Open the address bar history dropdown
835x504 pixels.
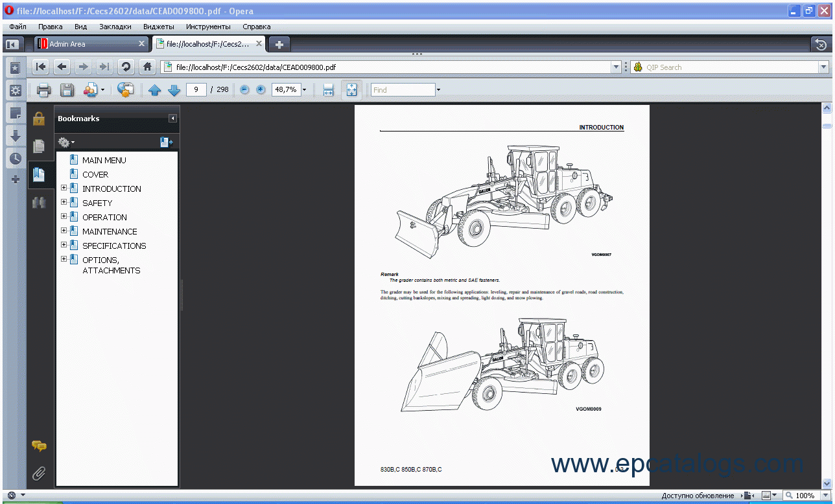click(617, 67)
